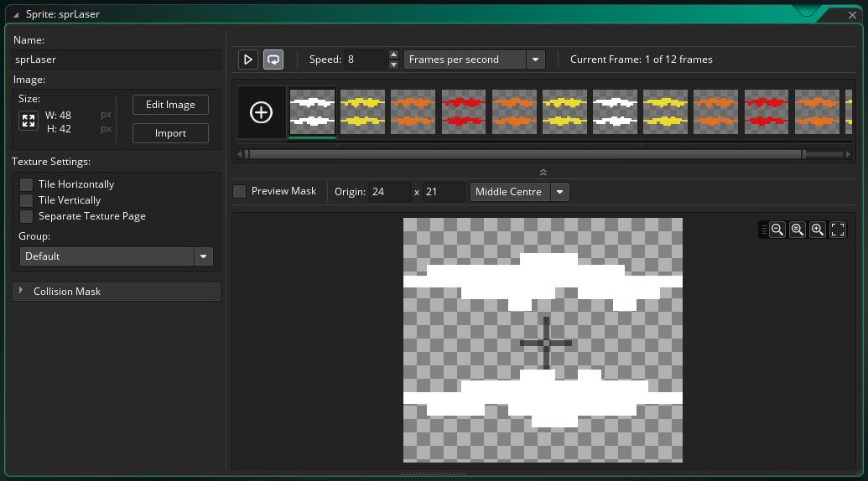Click the Import button
Viewport: 868px width, 481px height.
tap(170, 133)
